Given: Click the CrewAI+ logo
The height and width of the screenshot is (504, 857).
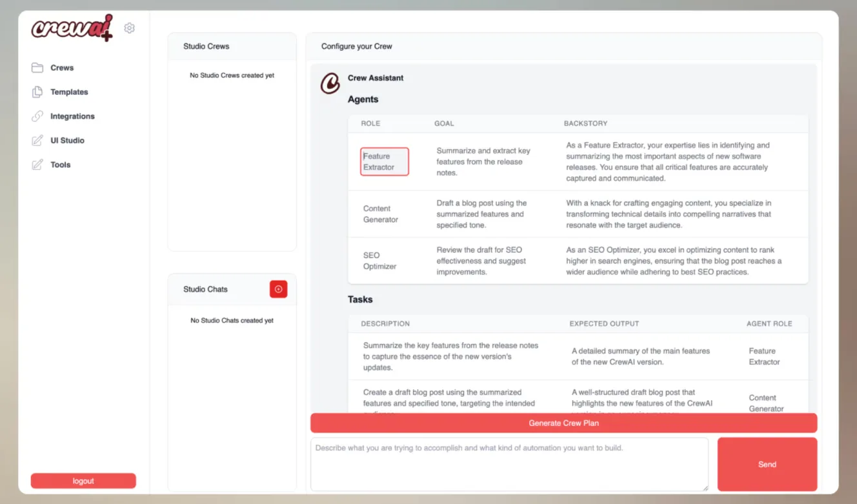Looking at the screenshot, I should pos(72,28).
